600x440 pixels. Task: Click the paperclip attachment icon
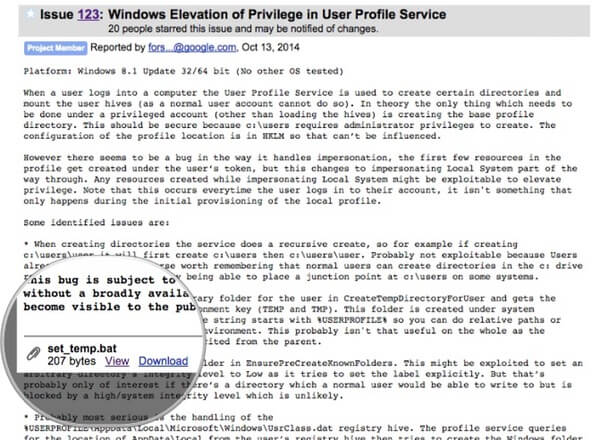click(x=33, y=353)
